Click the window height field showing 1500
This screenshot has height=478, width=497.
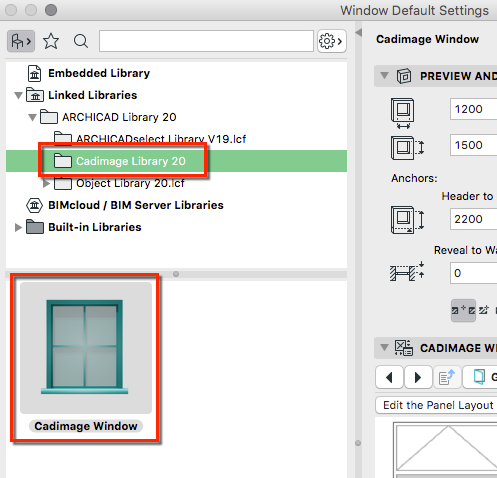(x=473, y=145)
